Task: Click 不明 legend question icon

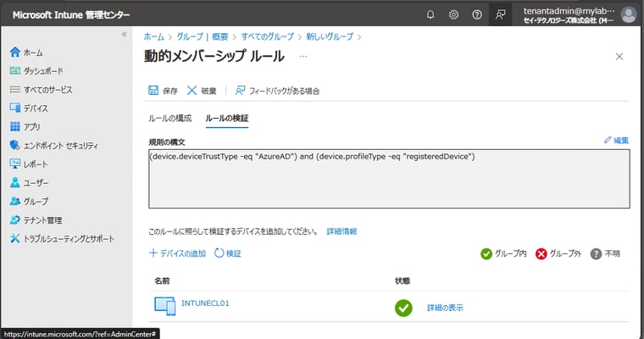Action: [x=596, y=254]
